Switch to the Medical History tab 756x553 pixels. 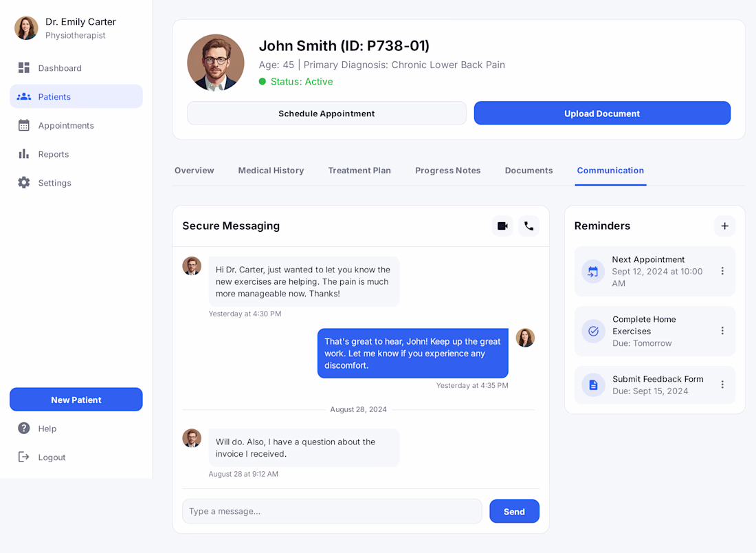271,171
